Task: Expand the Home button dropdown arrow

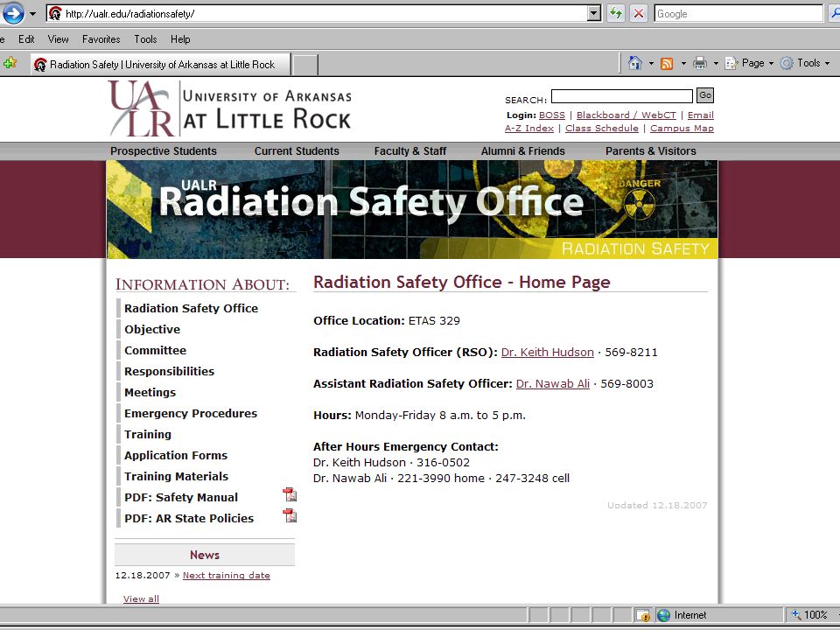Action: coord(651,64)
